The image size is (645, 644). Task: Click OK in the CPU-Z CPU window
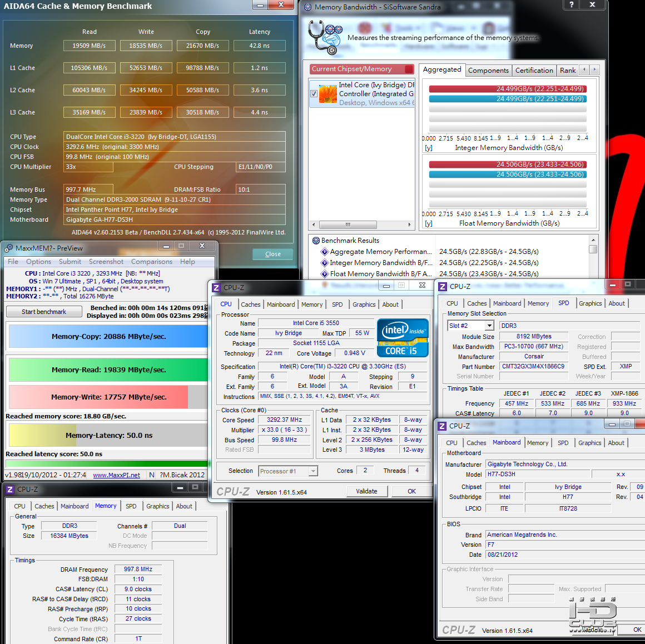point(412,491)
